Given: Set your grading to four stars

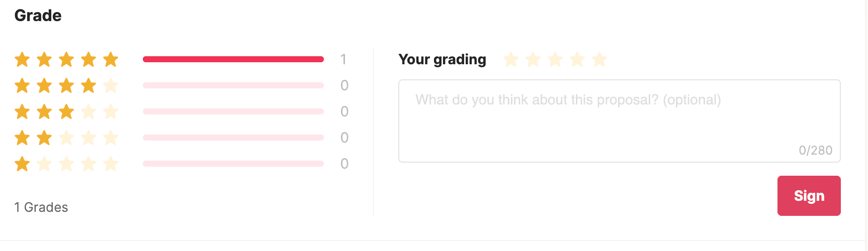Looking at the screenshot, I should coord(577,60).
